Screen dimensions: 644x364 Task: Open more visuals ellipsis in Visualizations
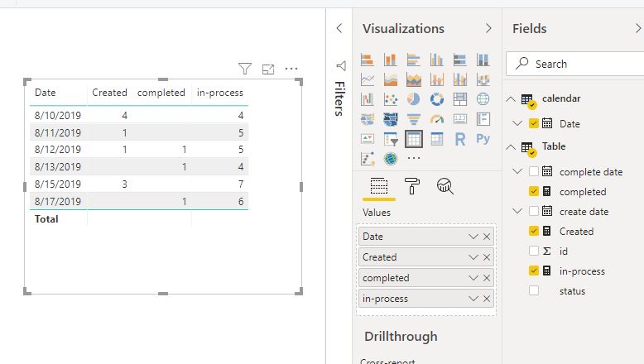coord(414,158)
